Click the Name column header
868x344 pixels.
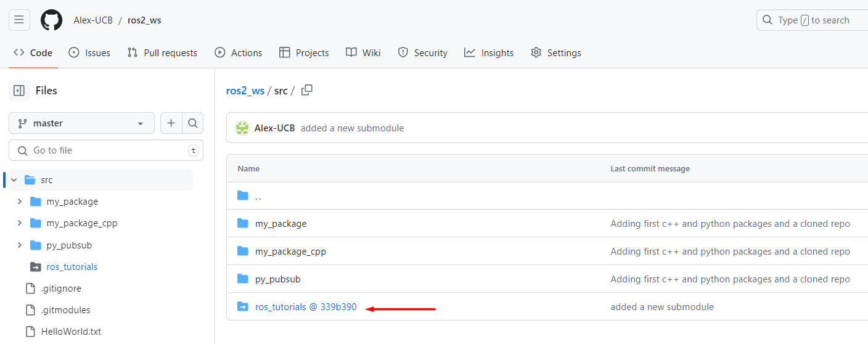tap(248, 169)
